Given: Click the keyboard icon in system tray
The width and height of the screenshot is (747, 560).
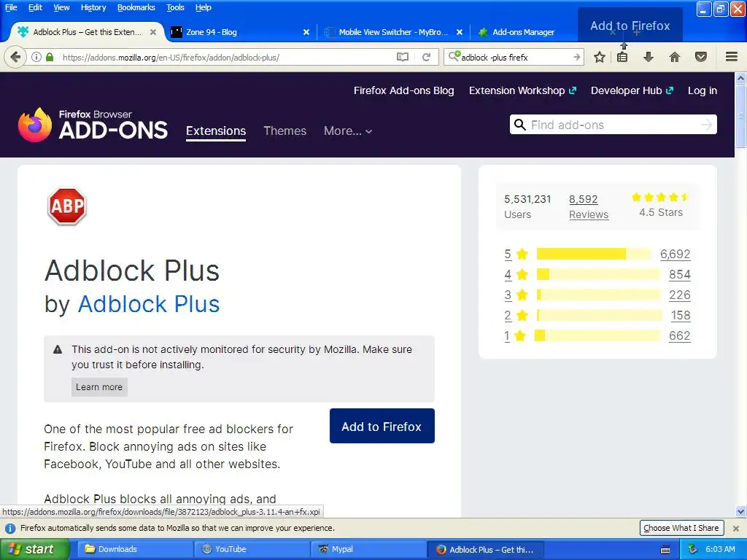Looking at the screenshot, I should [665, 550].
